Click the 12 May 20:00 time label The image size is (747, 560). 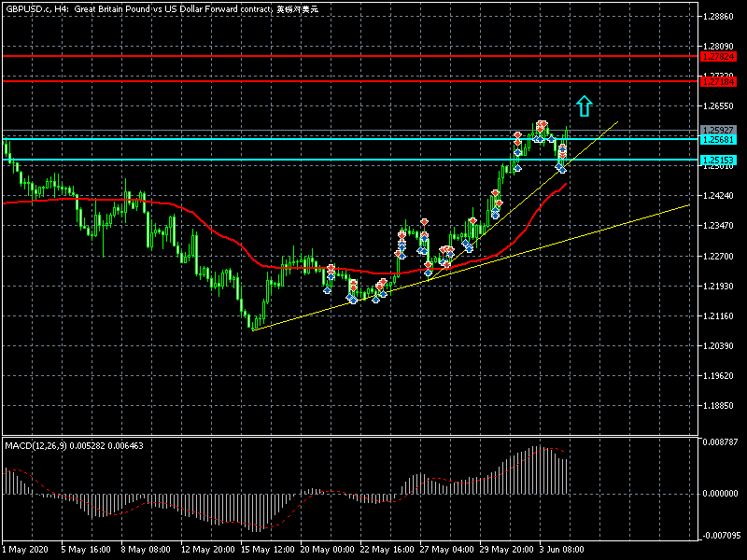click(x=207, y=550)
